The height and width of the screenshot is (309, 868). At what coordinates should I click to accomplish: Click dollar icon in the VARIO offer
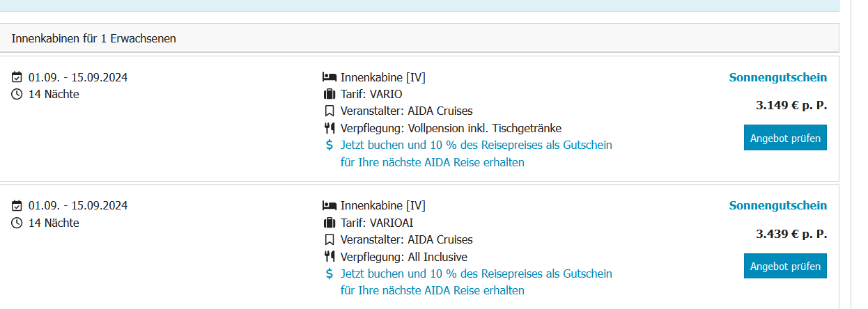tap(330, 145)
